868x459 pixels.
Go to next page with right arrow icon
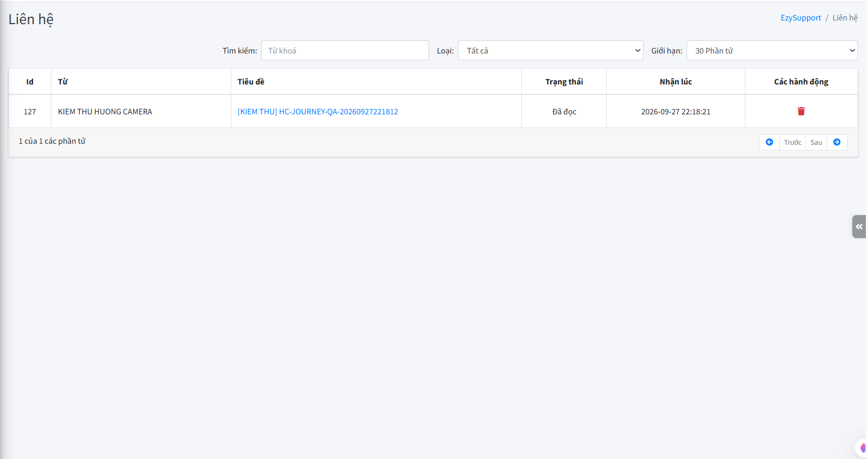837,142
